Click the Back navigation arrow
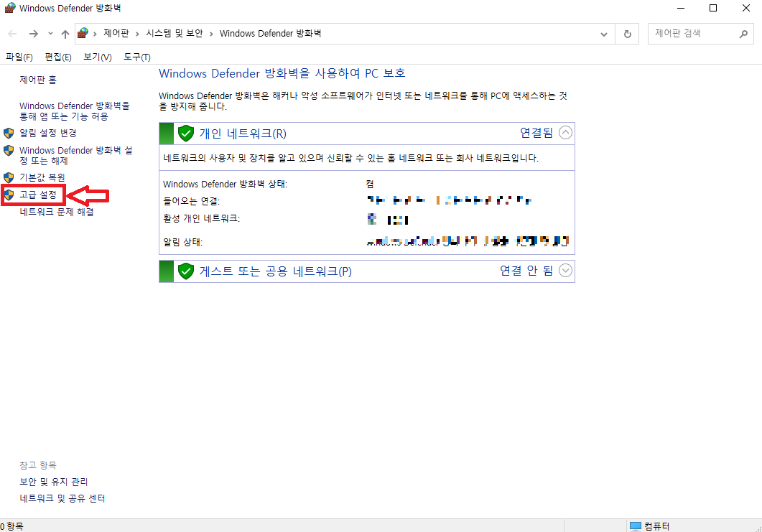The image size is (762, 532). [13, 34]
